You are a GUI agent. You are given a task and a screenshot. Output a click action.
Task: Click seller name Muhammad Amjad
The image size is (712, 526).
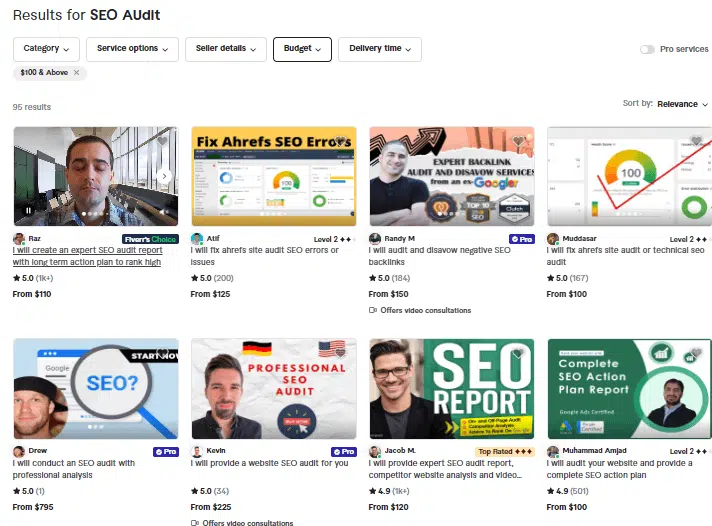pos(594,451)
